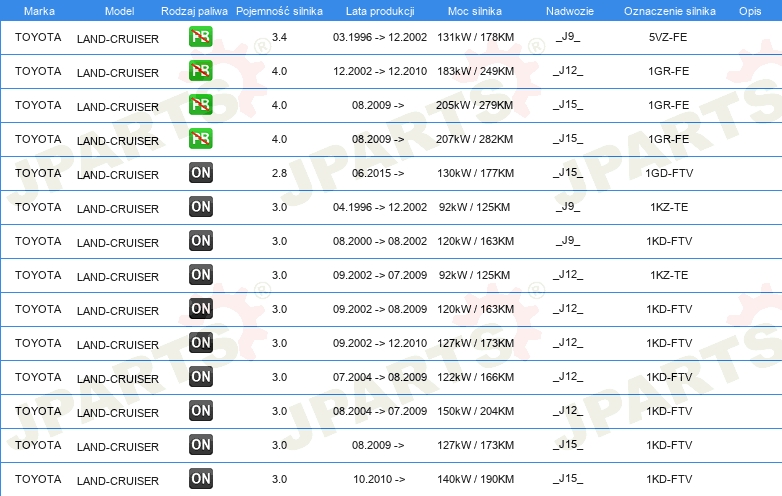Select the 1GD-FTV engine code cell
782x496 pixels.
coord(669,173)
